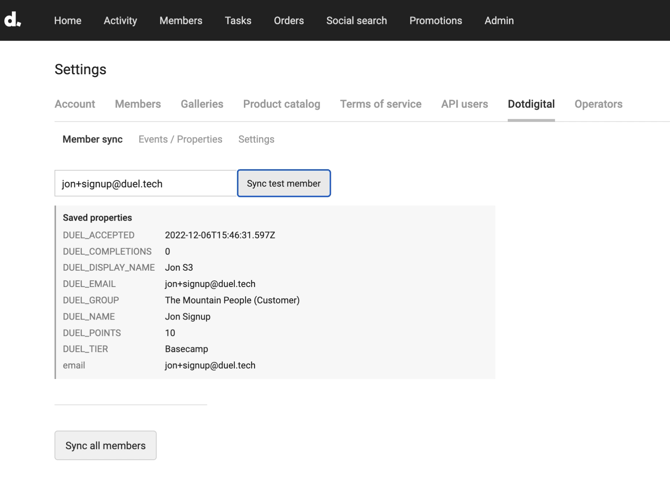Navigate to Tasks page
Screen dimensions: 670x479
pos(238,20)
